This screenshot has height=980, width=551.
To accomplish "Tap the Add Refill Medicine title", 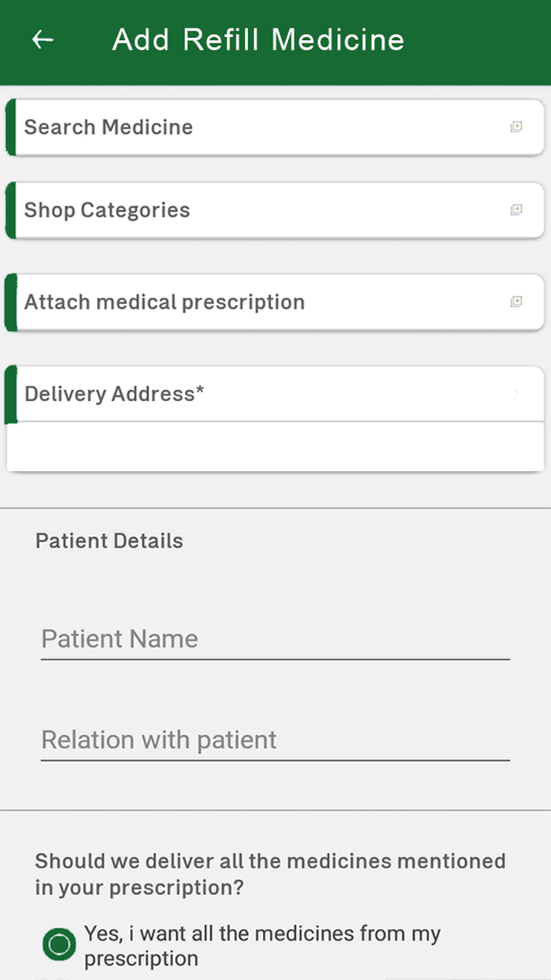I will coord(258,39).
